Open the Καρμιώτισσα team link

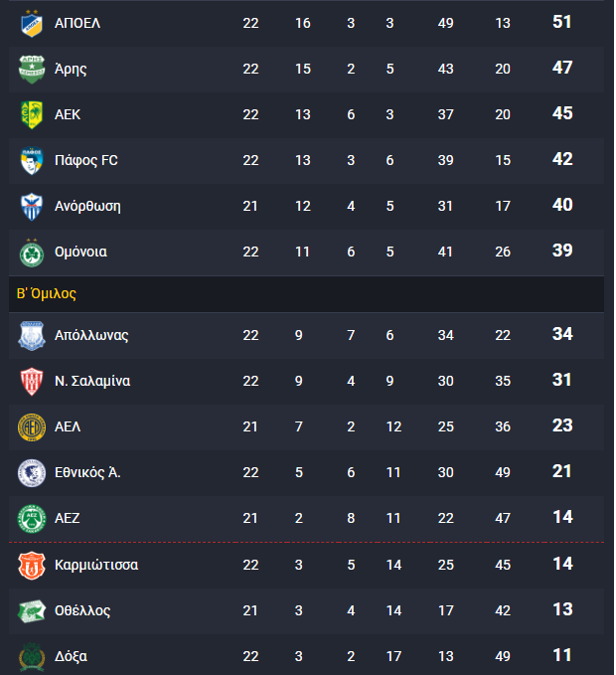(x=96, y=565)
